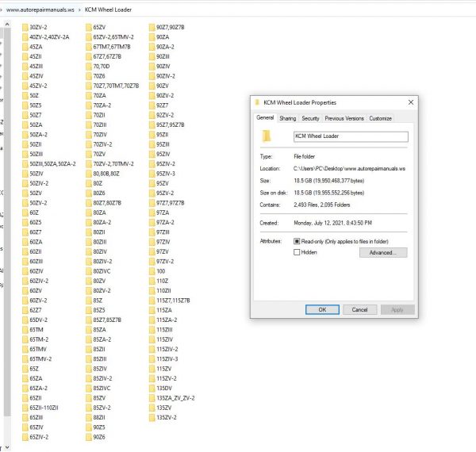This screenshot has height=452, width=476.
Task: Select the 65ZII-110ZII folder icon
Action: pyautogui.click(x=25, y=408)
